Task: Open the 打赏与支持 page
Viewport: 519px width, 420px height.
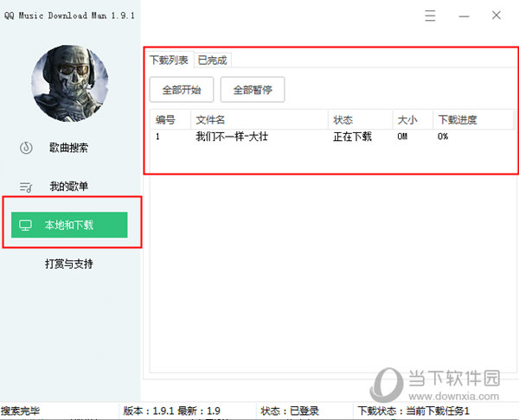Action: coord(69,264)
